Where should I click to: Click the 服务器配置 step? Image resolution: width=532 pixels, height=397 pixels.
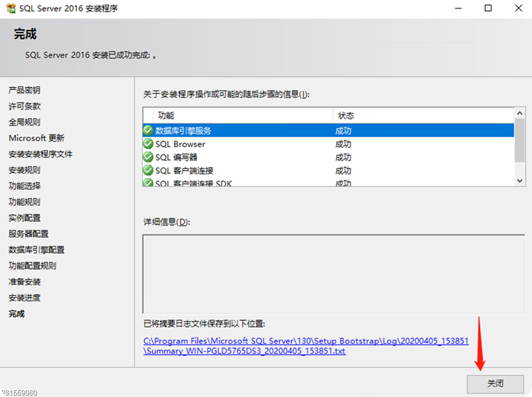tap(29, 233)
